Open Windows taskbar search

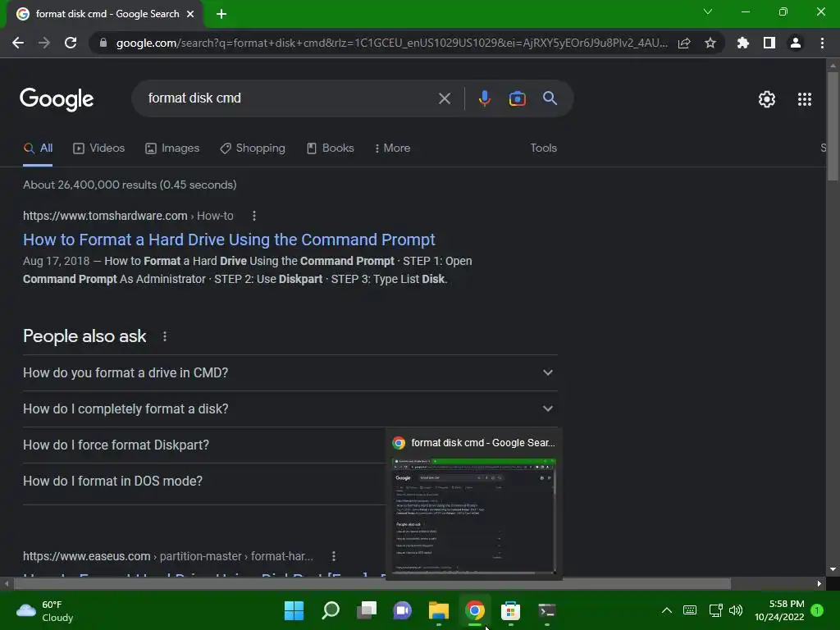(331, 610)
